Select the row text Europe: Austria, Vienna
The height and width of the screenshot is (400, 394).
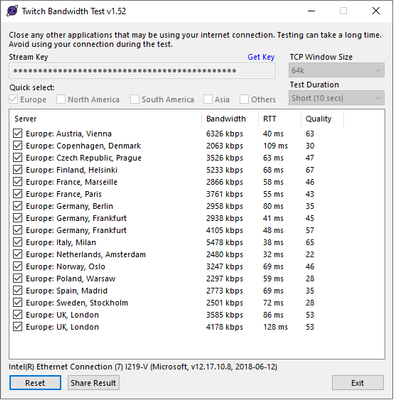(x=69, y=134)
